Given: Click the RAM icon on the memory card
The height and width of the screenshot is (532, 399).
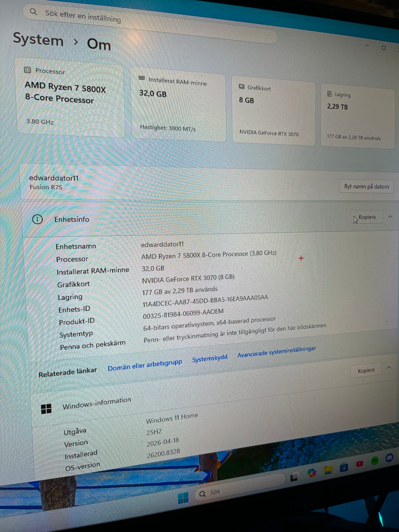Looking at the screenshot, I should tap(141, 78).
